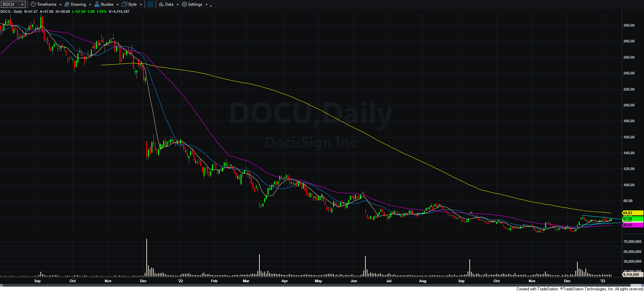Expand the DOCU symbol dropdown arrow

coord(23,4)
